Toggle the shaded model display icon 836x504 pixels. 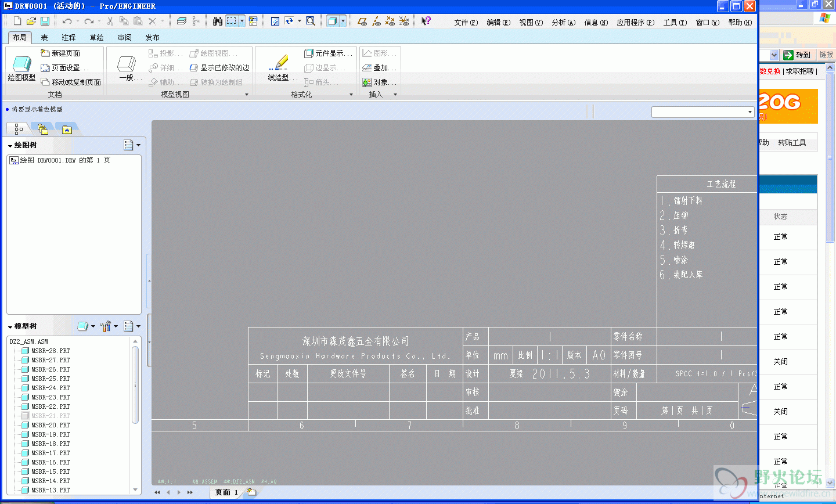332,21
